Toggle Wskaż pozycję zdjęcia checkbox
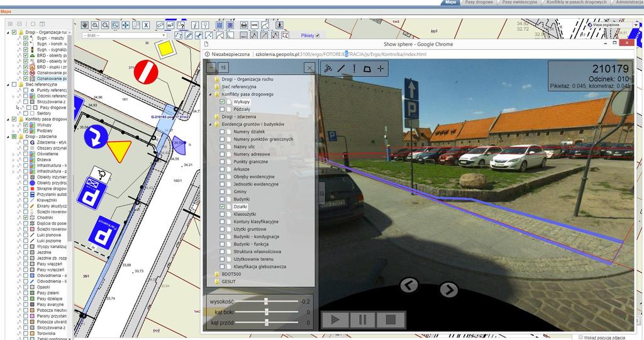 click(580, 337)
